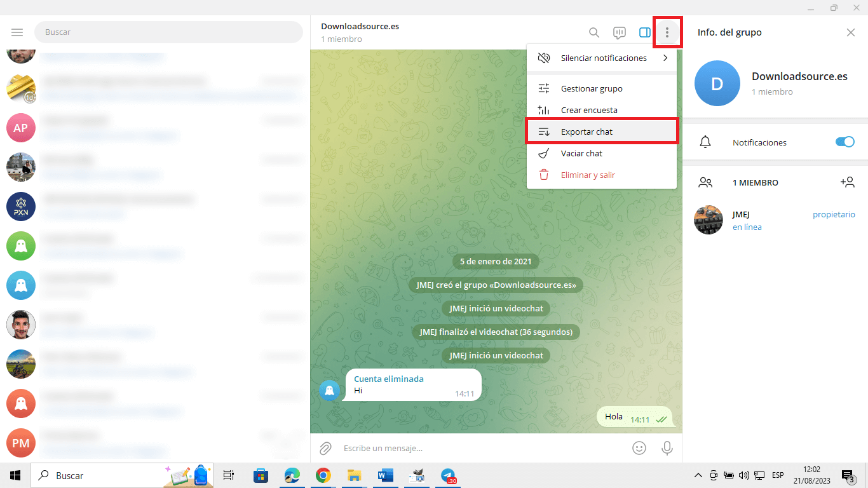The height and width of the screenshot is (488, 868).
Task: Select Vaciar chat from menu
Action: (x=602, y=153)
